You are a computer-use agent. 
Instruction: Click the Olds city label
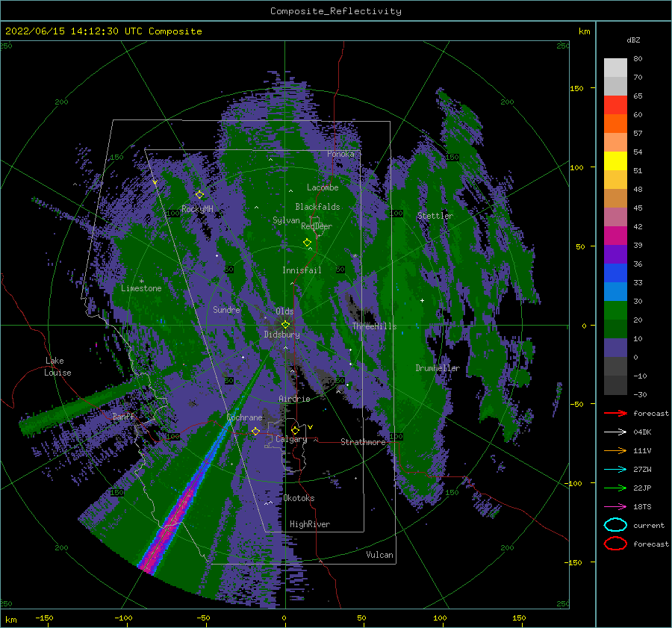(x=284, y=311)
